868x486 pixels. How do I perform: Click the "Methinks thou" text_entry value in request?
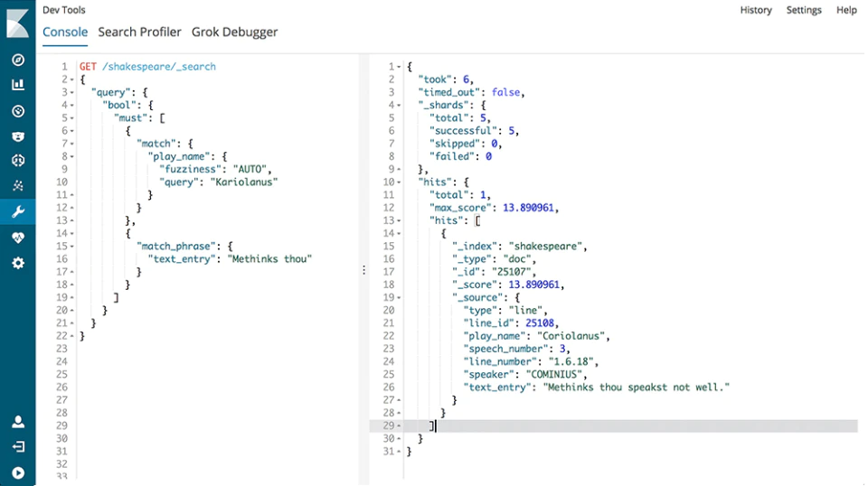coord(269,258)
